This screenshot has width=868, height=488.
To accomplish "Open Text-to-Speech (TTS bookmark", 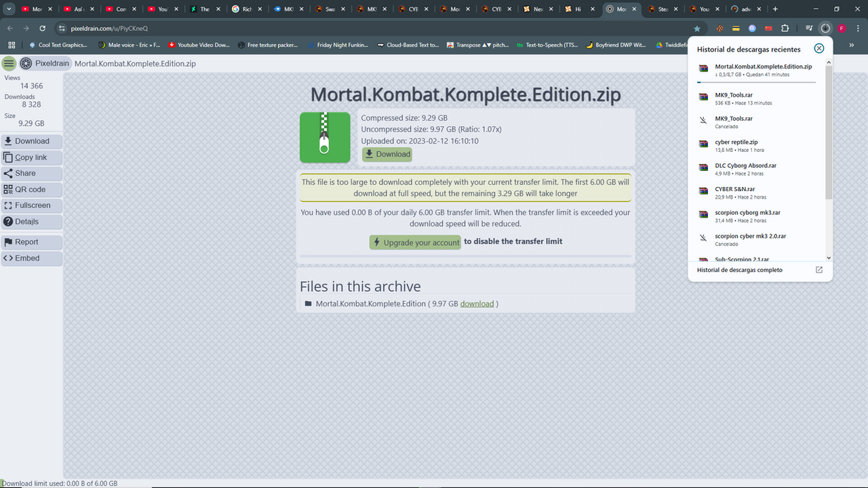I will pos(546,45).
